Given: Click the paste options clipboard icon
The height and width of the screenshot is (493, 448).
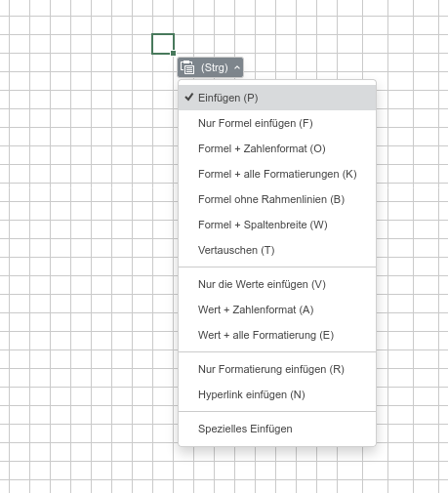Looking at the screenshot, I should [187, 67].
